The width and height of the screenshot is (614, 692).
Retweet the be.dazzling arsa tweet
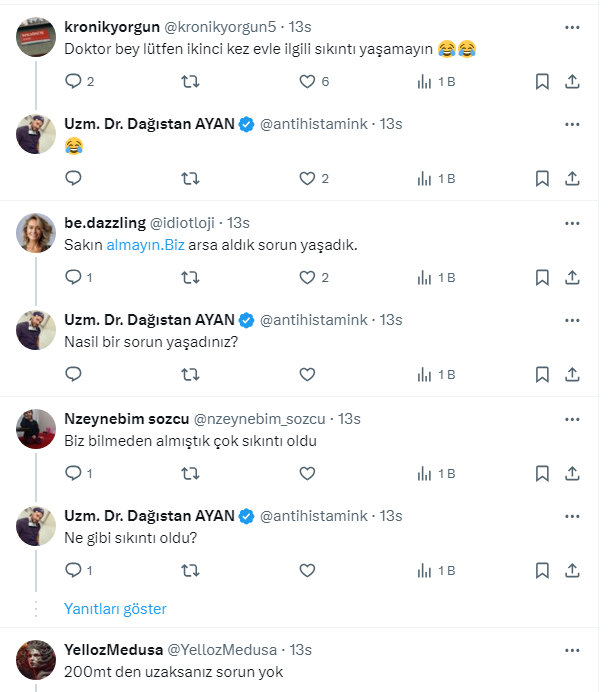tap(190, 277)
